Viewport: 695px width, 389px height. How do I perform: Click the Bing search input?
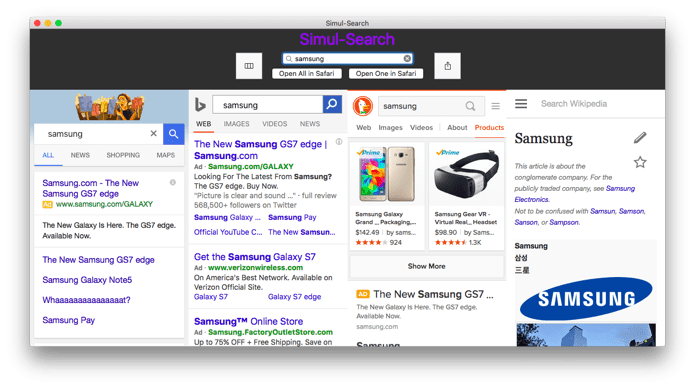(268, 105)
